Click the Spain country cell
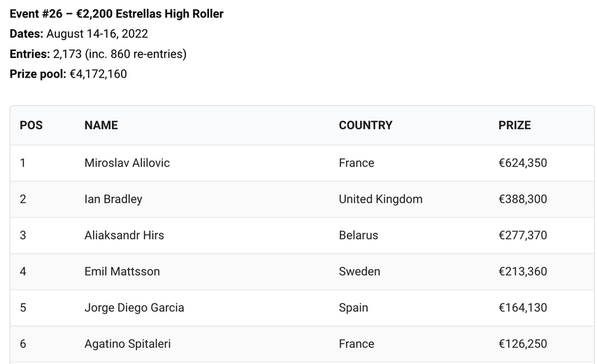The width and height of the screenshot is (597, 364). click(353, 307)
